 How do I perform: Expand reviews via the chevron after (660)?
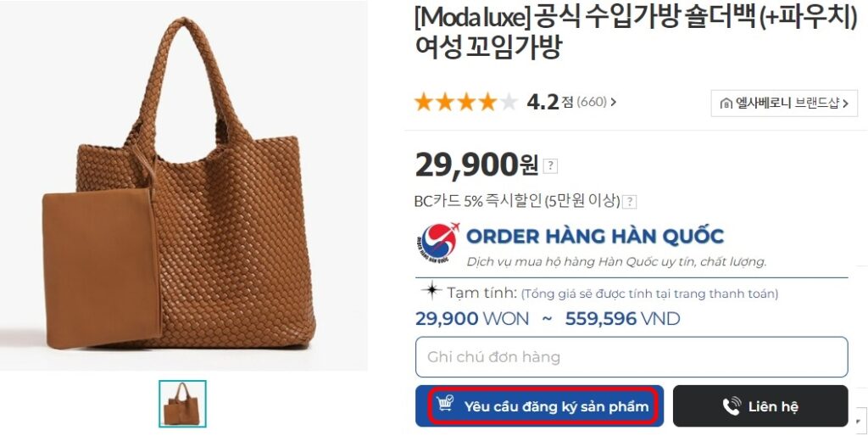click(x=614, y=102)
